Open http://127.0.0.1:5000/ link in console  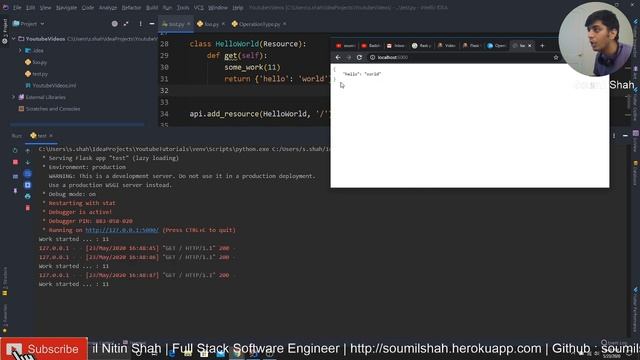click(x=122, y=230)
